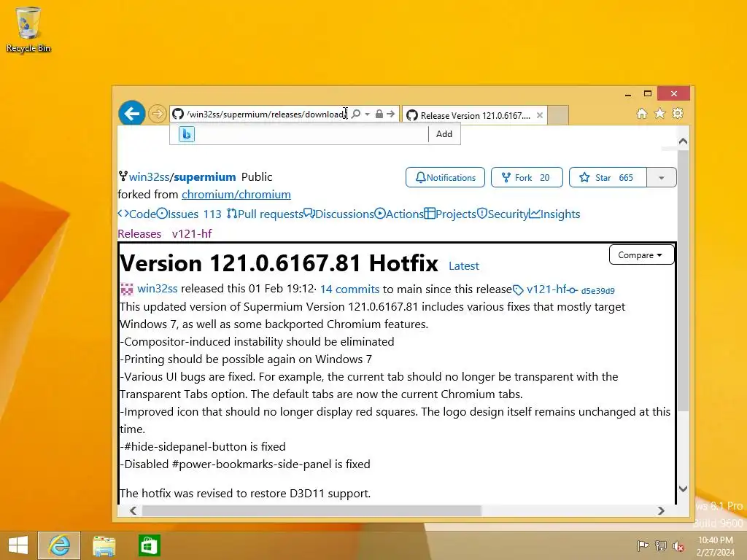Open the supermium repository link
The image size is (747, 560).
[205, 177]
